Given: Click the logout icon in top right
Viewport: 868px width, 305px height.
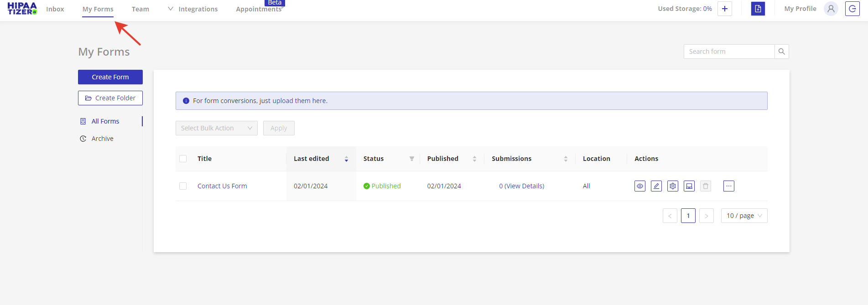Looking at the screenshot, I should click(x=852, y=9).
